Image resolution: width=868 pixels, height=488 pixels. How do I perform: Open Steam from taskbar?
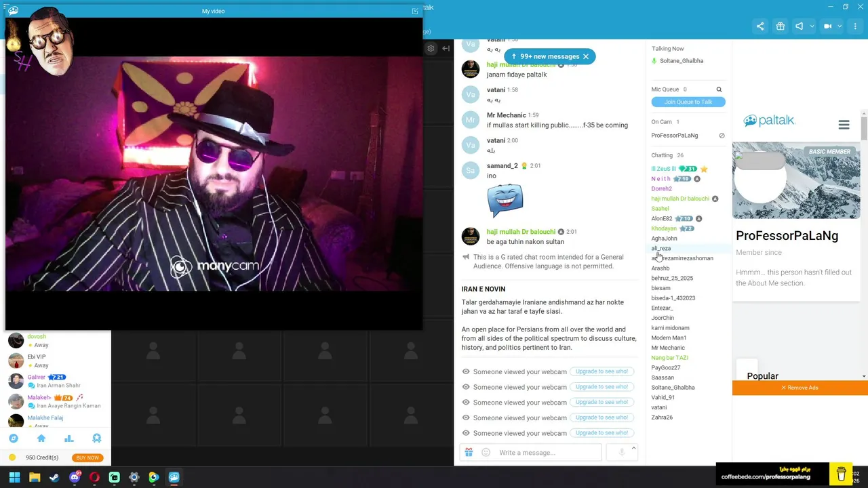(54, 477)
